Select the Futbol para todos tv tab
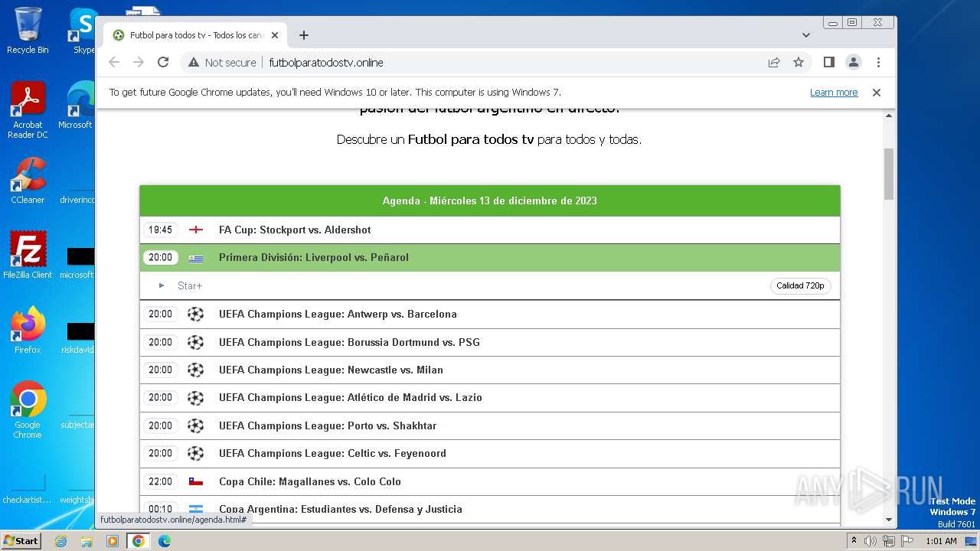980x551 pixels. 195,35
